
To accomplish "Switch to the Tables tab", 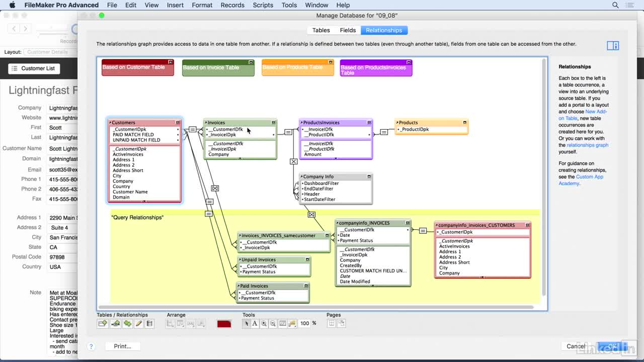I will pos(321,30).
